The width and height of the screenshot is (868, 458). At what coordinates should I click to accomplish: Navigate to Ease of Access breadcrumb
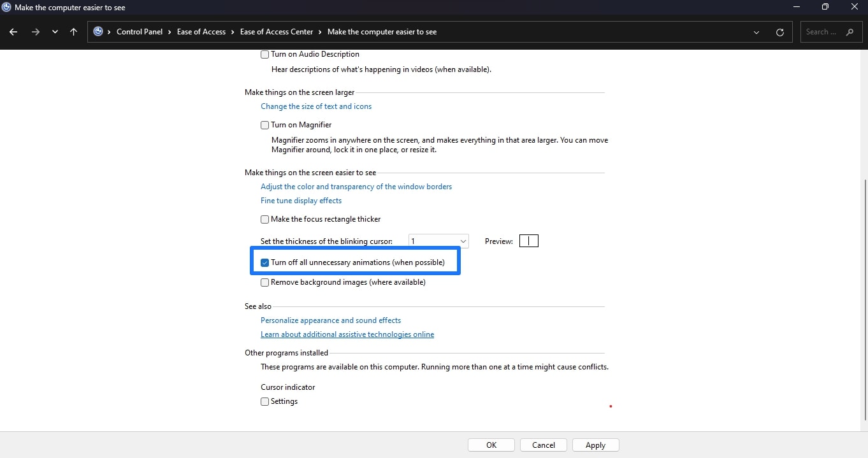pyautogui.click(x=201, y=31)
